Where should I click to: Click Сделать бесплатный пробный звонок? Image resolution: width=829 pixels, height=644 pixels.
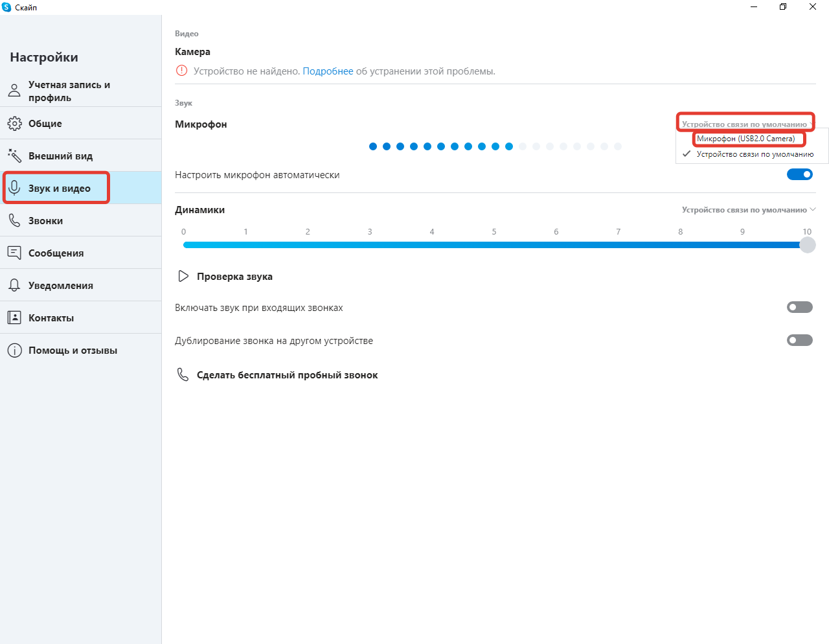coord(287,375)
